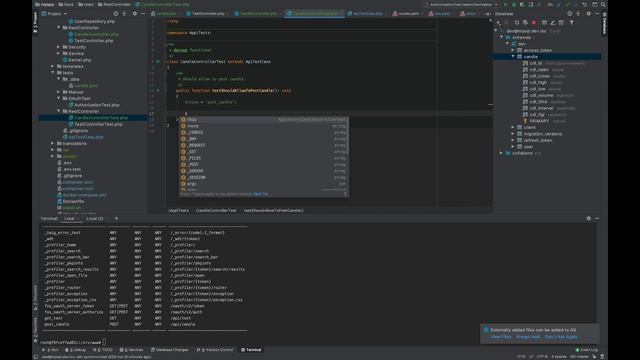Click Don't Ask Again link in notification
Viewport: 640px width, 360px height.
coord(561,337)
